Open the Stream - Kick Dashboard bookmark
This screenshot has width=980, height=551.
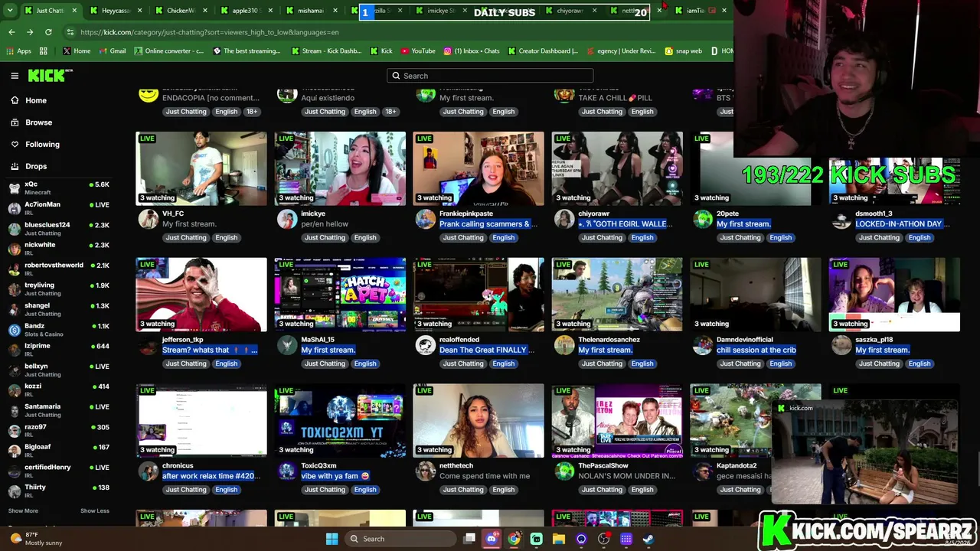click(325, 51)
